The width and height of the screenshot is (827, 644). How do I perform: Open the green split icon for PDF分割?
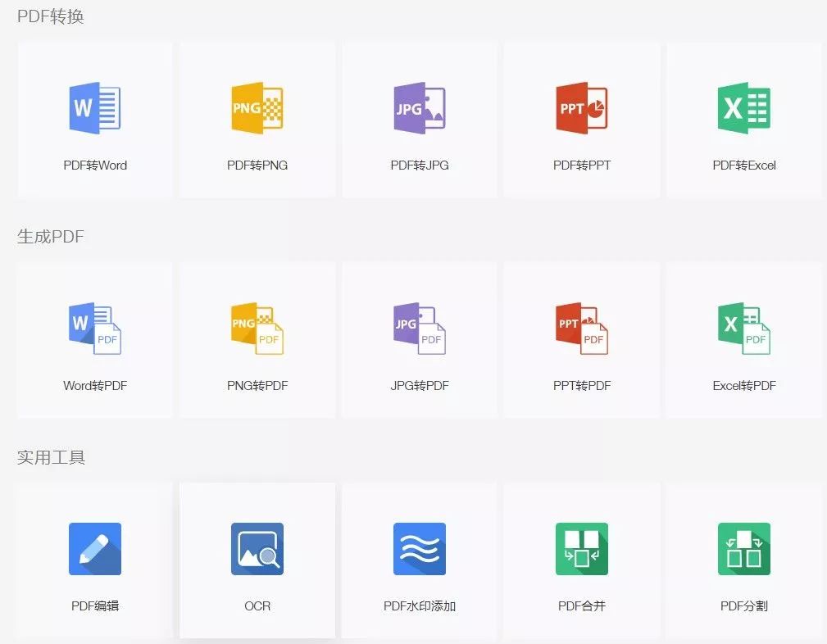pos(744,548)
